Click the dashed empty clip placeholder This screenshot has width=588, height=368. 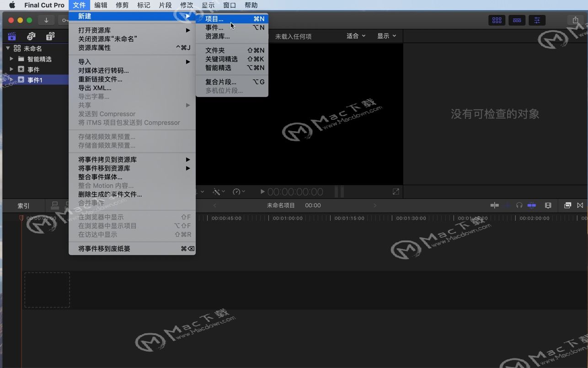coord(47,290)
